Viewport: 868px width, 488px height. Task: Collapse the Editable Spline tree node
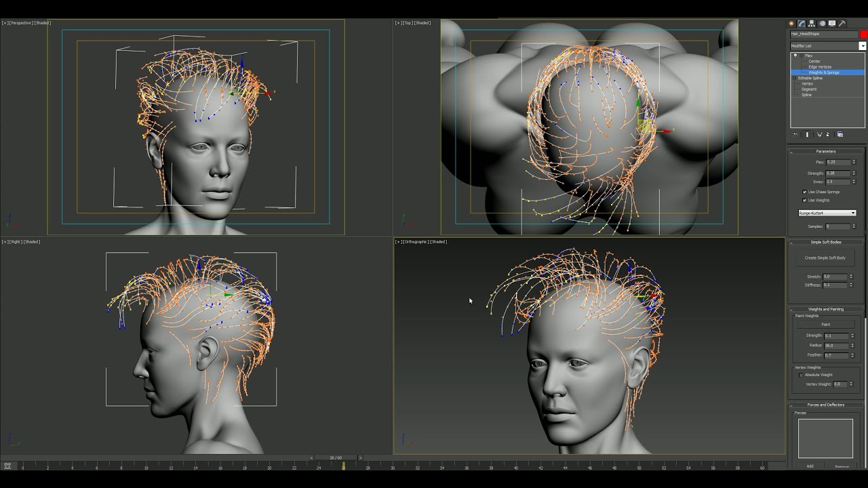[795, 78]
